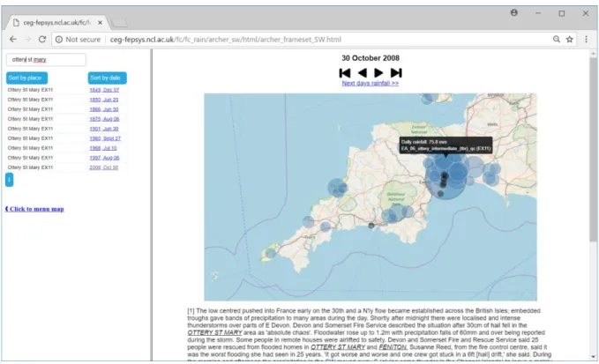Focus the place search box 'ottery st mary'
Image resolution: width=599 pixels, height=364 pixels.
coord(46,60)
